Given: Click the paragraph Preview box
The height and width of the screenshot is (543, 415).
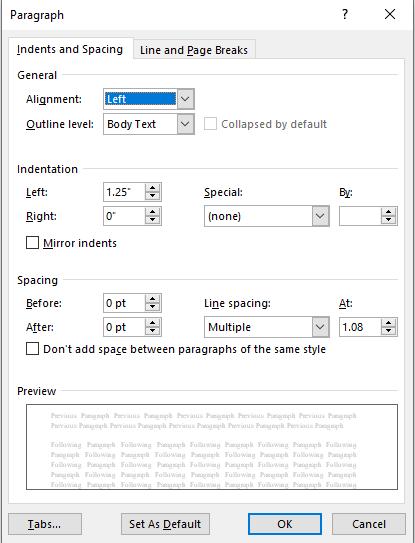Looking at the screenshot, I should pos(212,447).
